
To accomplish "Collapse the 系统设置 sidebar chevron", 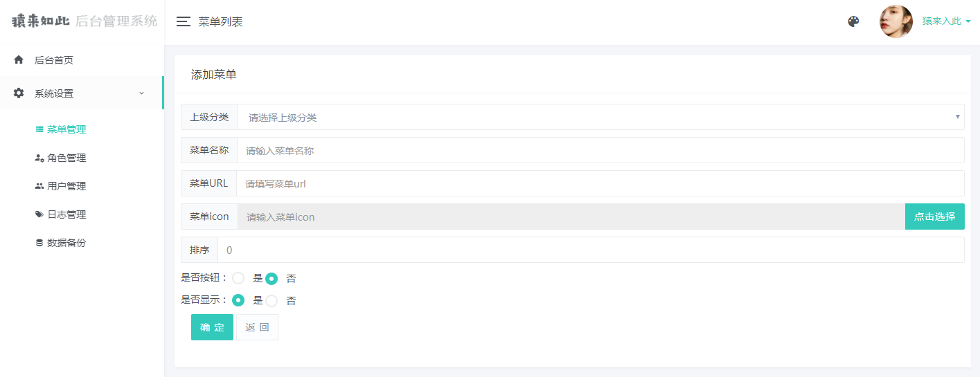I will [141, 93].
